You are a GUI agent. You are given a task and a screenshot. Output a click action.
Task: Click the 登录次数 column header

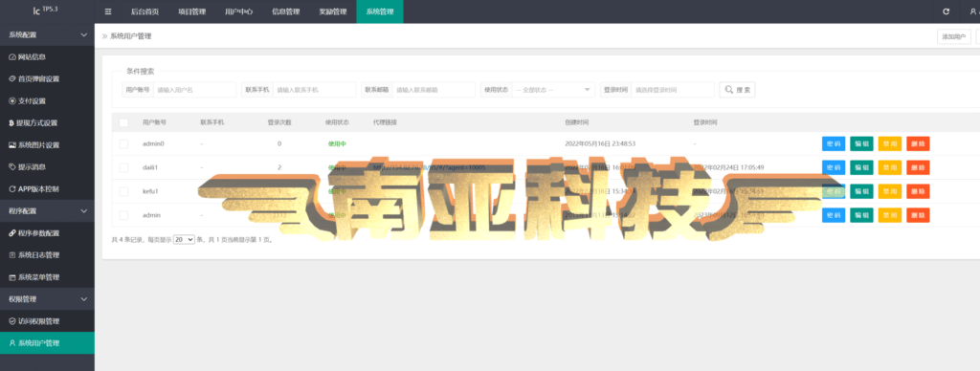[x=279, y=122]
